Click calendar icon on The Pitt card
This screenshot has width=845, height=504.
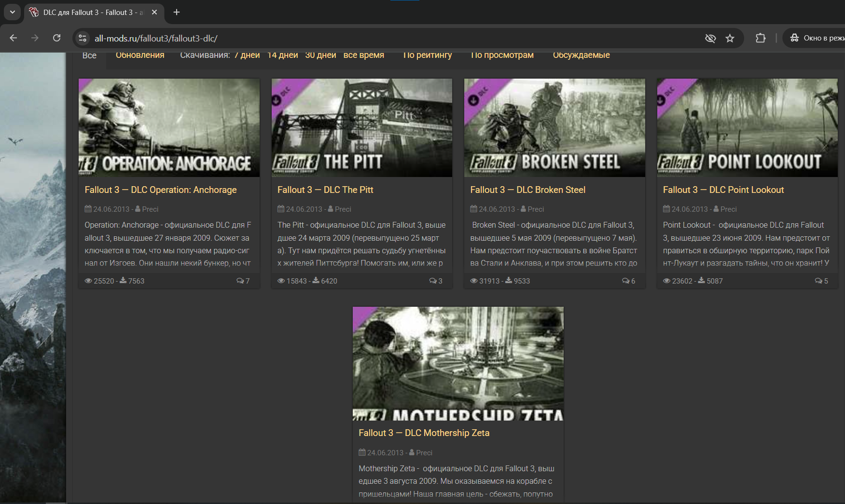(281, 209)
